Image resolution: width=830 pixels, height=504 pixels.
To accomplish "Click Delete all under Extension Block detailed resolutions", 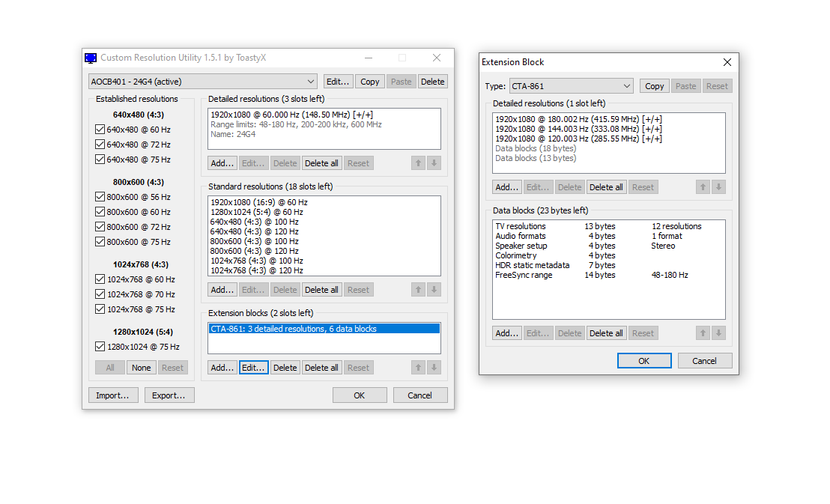I will (606, 187).
